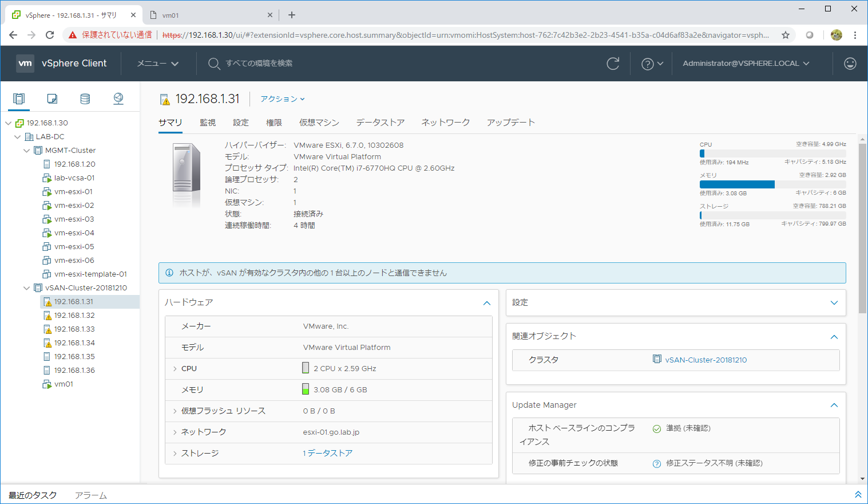The height and width of the screenshot is (504, 868).
Task: Collapse the vSAN-Cluster-20181210 tree node
Action: pos(26,288)
